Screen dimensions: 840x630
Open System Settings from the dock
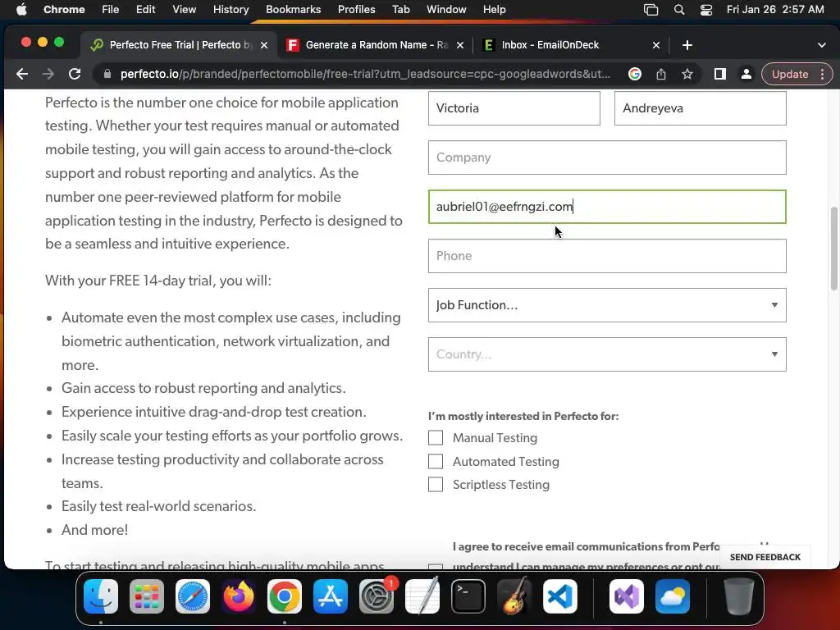tap(376, 596)
